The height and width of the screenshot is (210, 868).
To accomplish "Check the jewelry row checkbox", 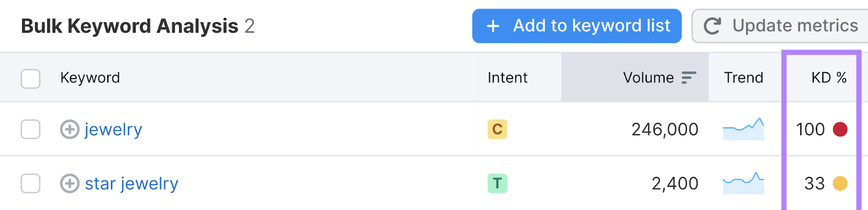I will coord(30,129).
